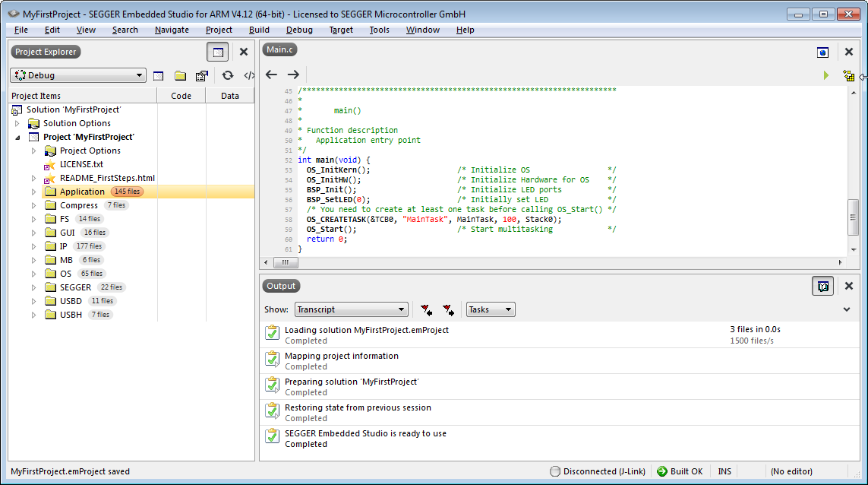Go back using the editor left arrow
This screenshot has width=868, height=485.
click(x=271, y=74)
